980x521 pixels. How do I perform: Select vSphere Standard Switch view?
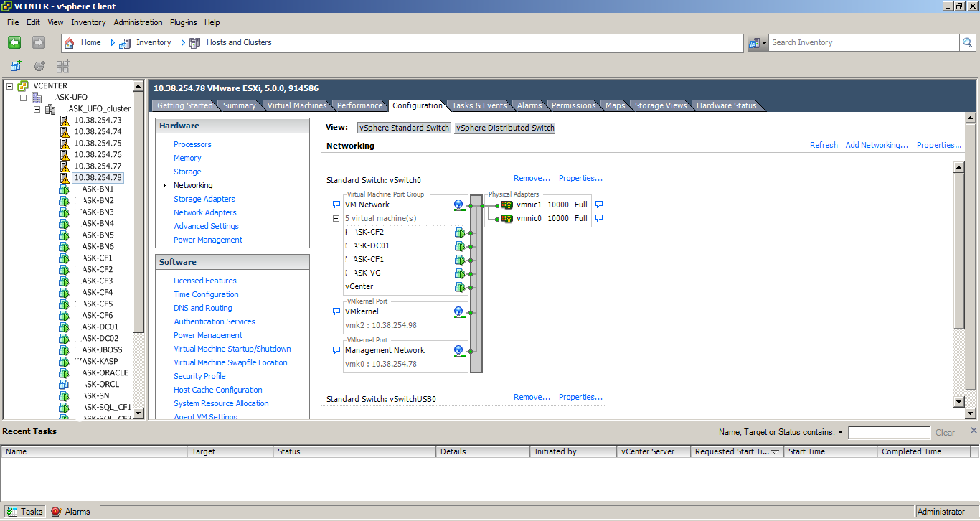404,128
